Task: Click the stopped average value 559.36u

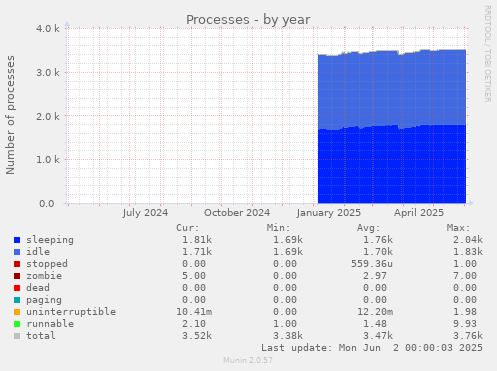Action: [372, 264]
